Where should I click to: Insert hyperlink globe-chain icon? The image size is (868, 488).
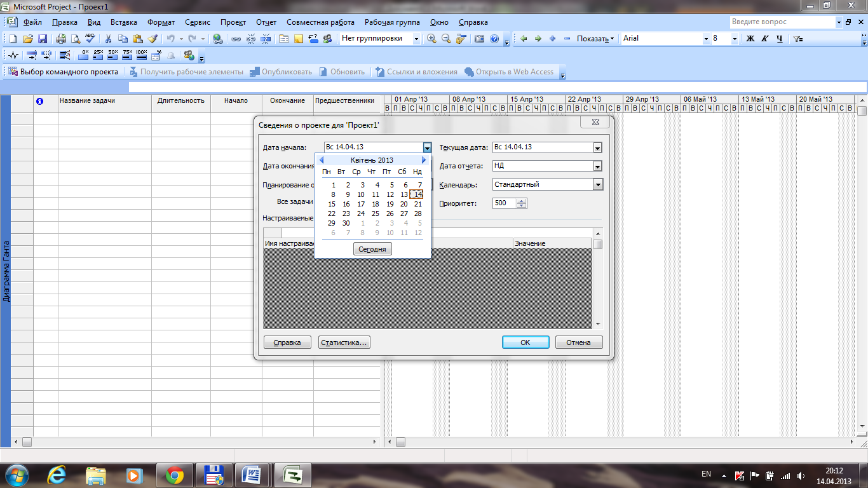pos(218,39)
